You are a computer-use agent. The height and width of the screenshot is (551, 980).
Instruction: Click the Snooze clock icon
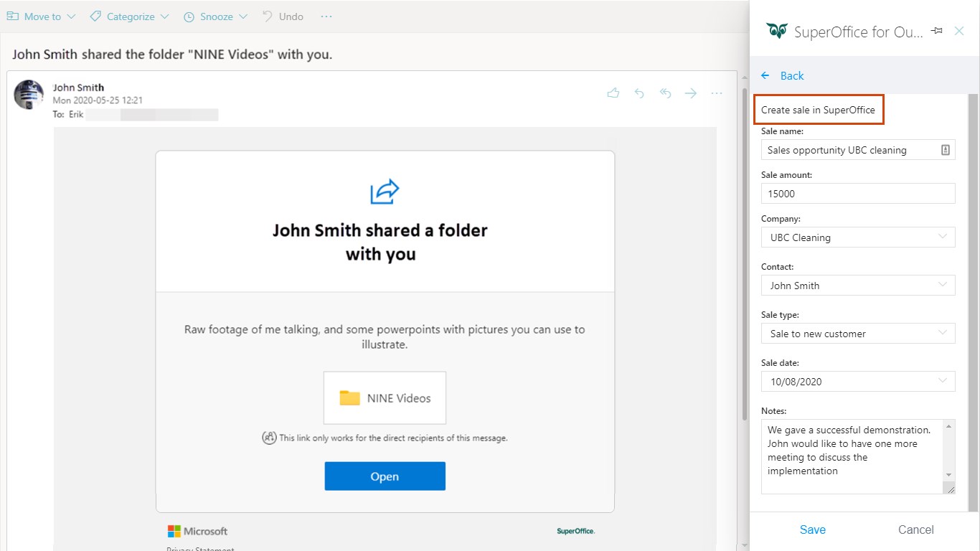189,17
